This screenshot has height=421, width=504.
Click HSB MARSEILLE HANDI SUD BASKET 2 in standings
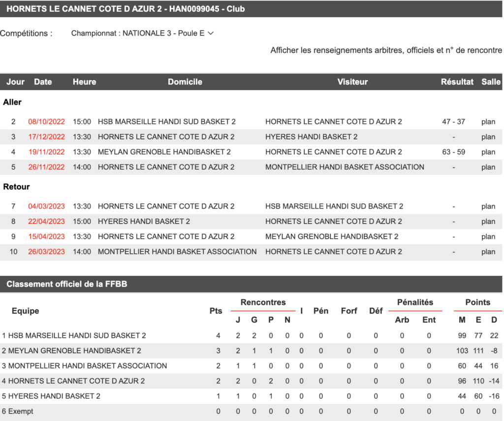(x=77, y=335)
